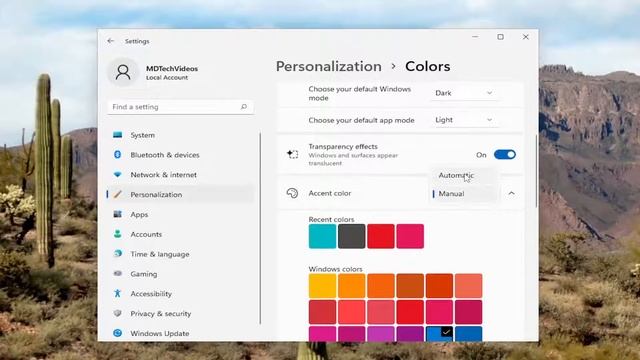Viewport: 640px width, 360px height.
Task: Pick the red recent color swatch
Action: [x=381, y=236]
